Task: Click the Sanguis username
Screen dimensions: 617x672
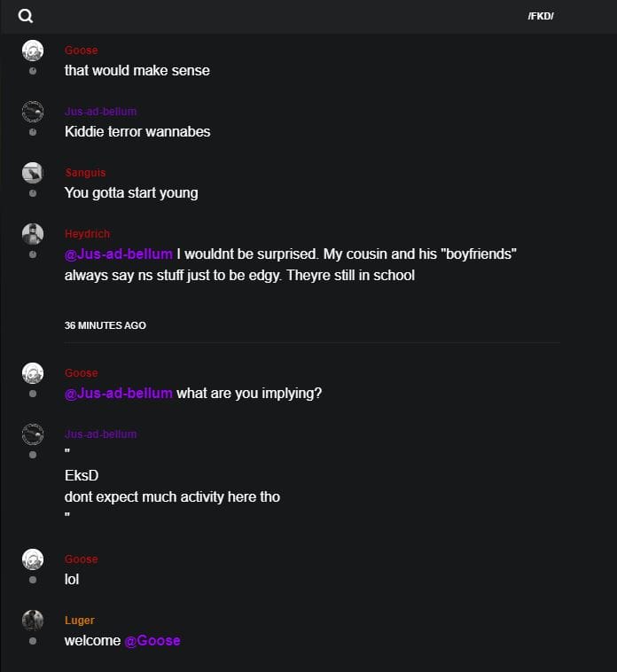Action: tap(85, 173)
